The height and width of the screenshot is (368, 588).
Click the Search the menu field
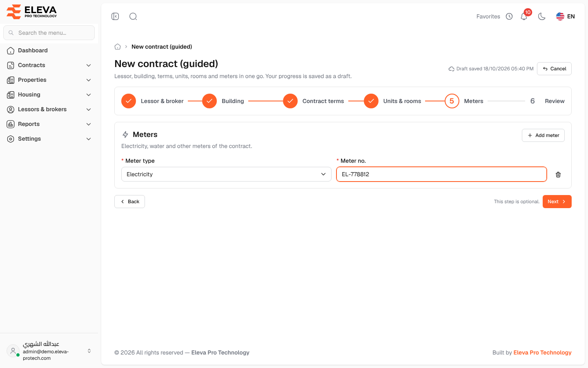49,33
